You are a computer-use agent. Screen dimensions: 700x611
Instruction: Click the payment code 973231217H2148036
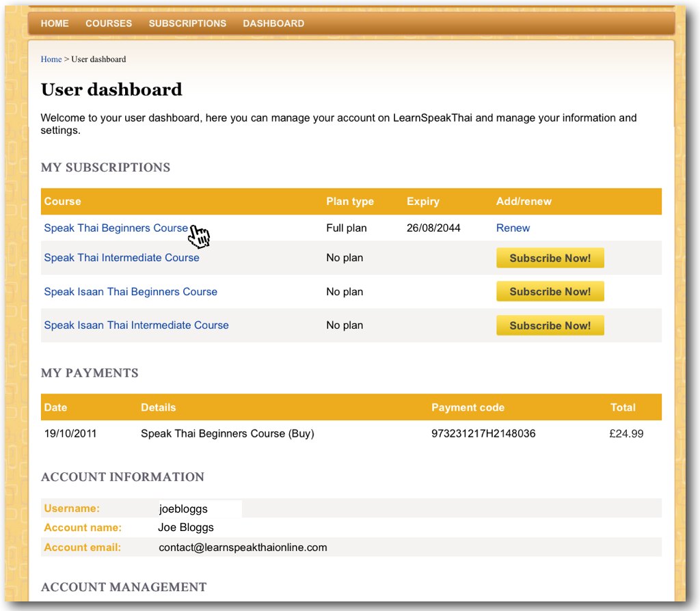(x=483, y=433)
